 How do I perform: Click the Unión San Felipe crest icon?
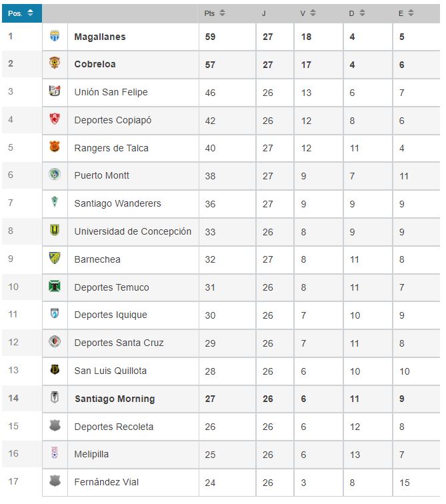55,91
